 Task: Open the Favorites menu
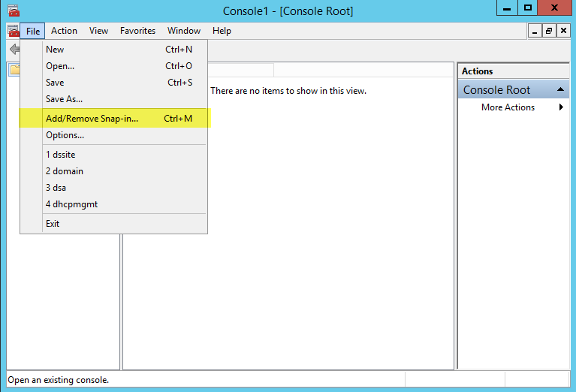point(137,31)
